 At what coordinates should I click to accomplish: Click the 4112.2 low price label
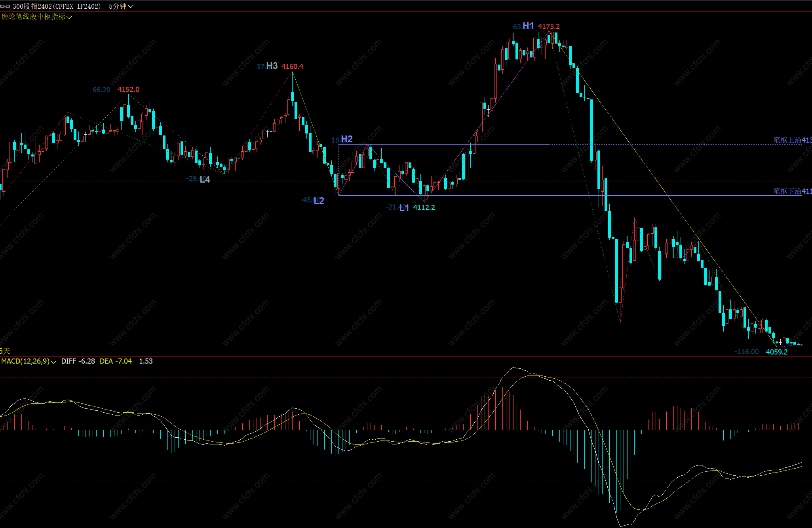(424, 208)
